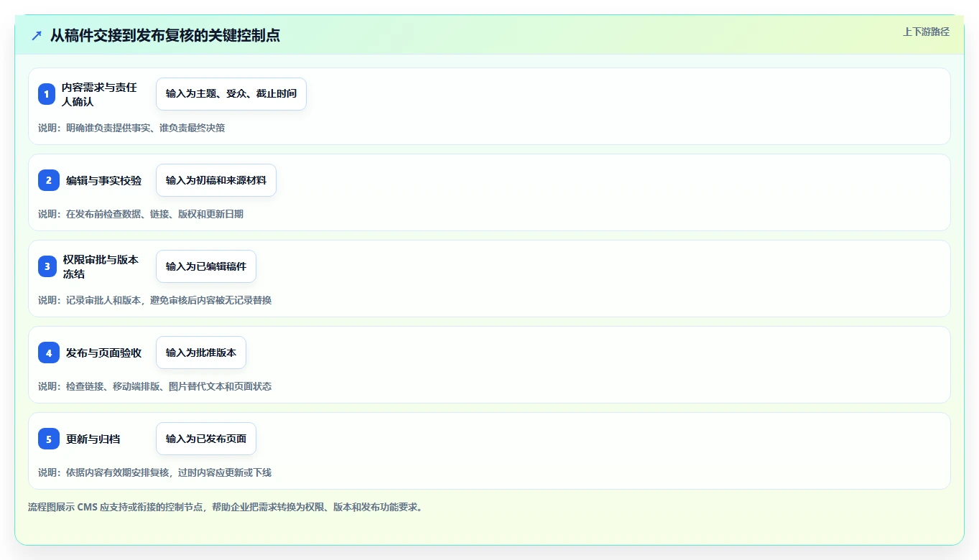Select the step title 发布与页面验收
Image resolution: width=979 pixels, height=560 pixels.
(104, 353)
